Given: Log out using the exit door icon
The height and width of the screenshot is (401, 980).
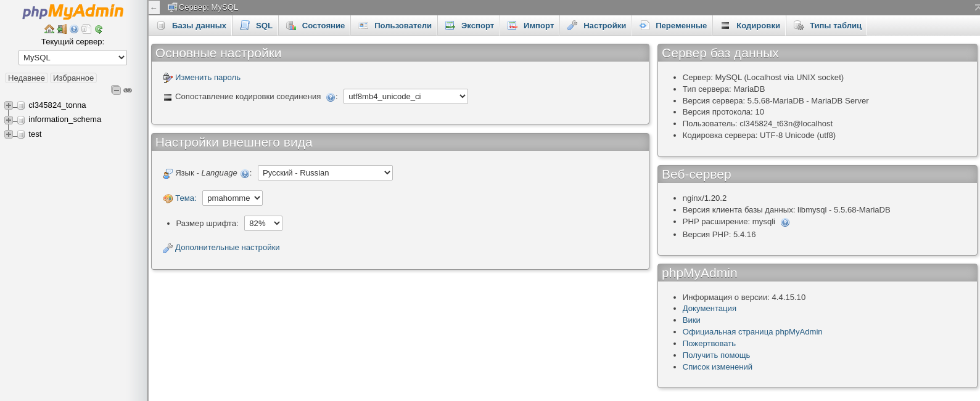Looking at the screenshot, I should tap(62, 29).
